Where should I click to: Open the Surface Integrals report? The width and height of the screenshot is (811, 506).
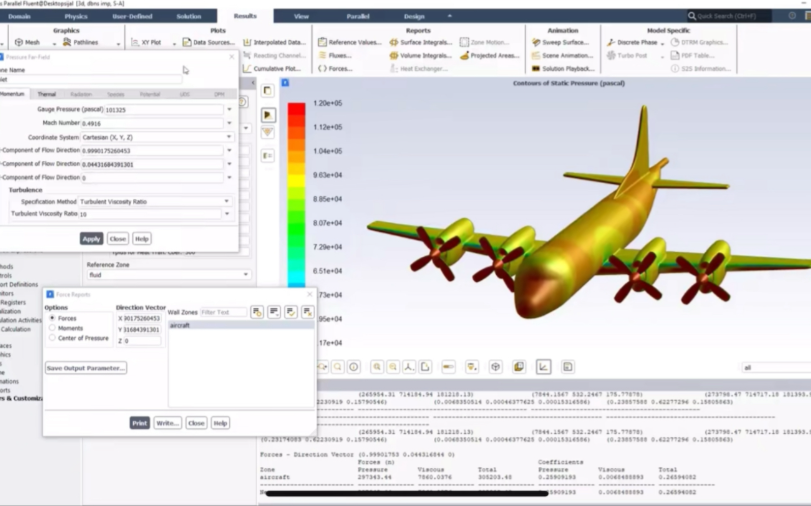pos(420,42)
